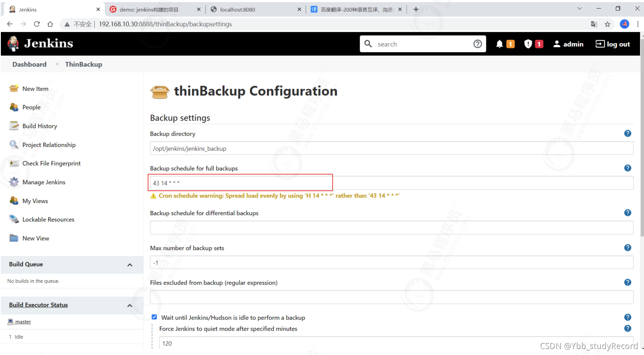The width and height of the screenshot is (644, 355).
Task: Click the admin user link
Action: pyautogui.click(x=573, y=44)
